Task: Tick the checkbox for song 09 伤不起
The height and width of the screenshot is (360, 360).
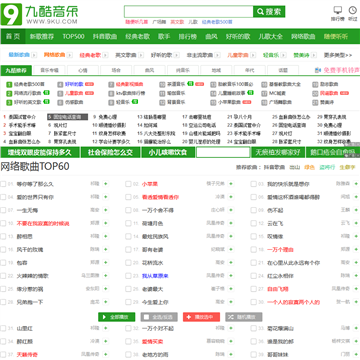Action: click(x=254, y=210)
